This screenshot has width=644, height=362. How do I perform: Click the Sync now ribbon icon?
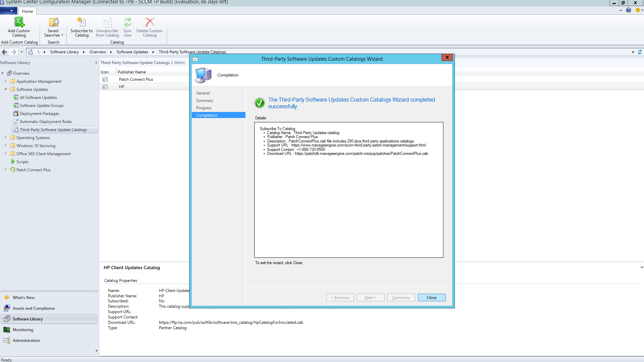click(127, 23)
